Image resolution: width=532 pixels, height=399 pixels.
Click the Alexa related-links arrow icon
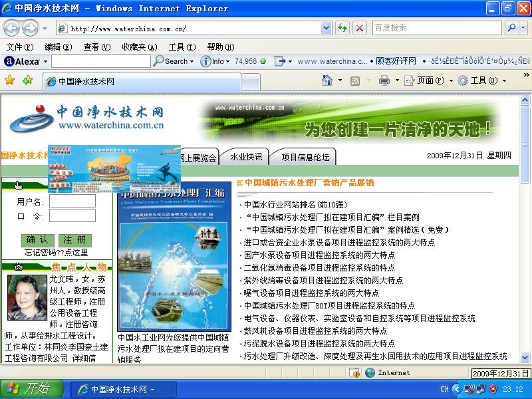[x=280, y=61]
